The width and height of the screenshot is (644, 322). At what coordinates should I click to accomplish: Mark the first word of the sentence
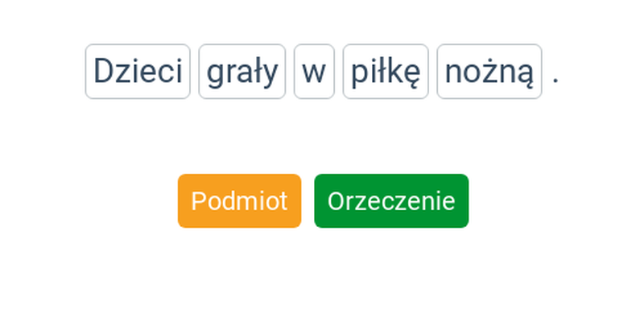pyautogui.click(x=138, y=72)
